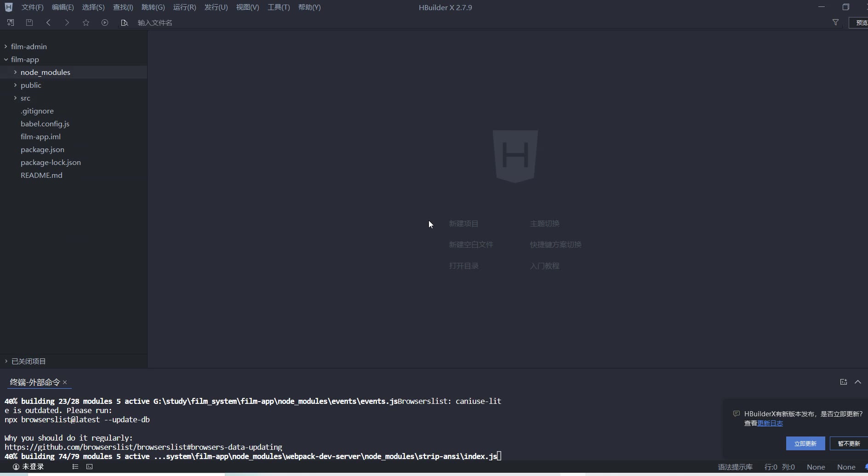Click the star bookmark icon
Viewport: 868px width, 476px height.
(x=86, y=23)
